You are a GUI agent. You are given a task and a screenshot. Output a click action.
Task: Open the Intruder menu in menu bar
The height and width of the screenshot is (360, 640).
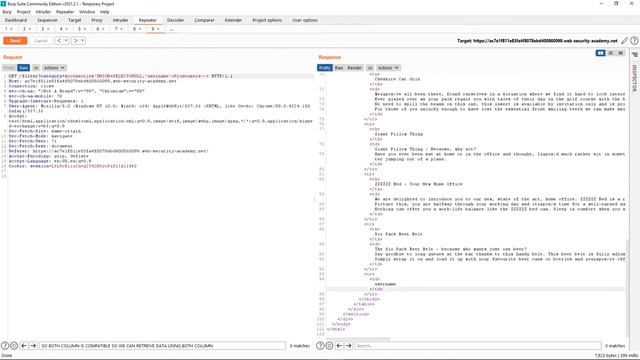pos(43,12)
